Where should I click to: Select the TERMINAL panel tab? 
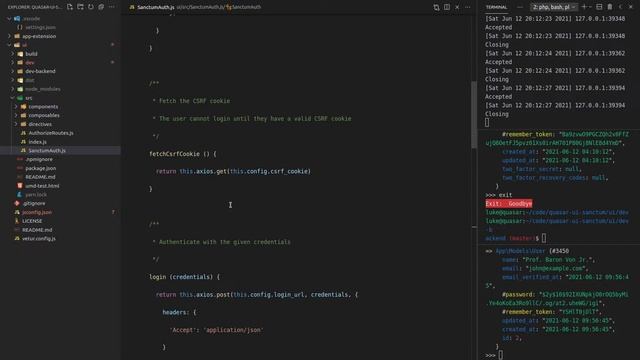(x=496, y=7)
